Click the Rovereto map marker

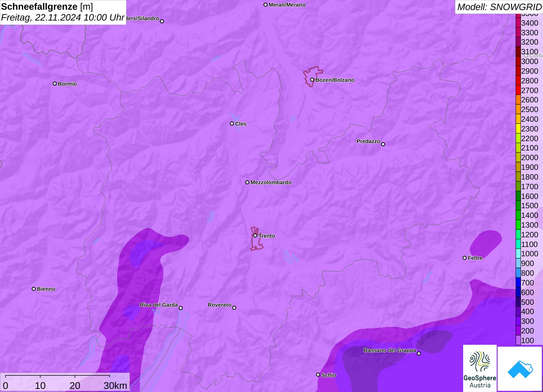234,307
